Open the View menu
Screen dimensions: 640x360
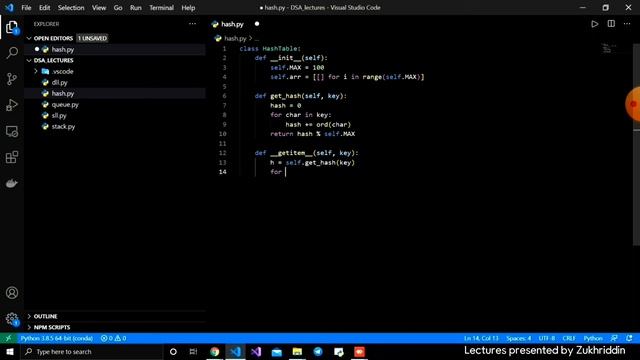click(99, 8)
